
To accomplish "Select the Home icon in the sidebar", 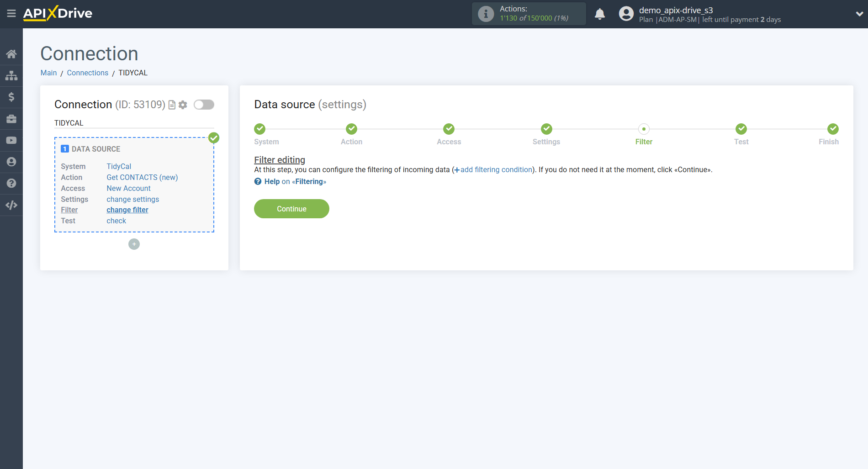I will (x=11, y=53).
